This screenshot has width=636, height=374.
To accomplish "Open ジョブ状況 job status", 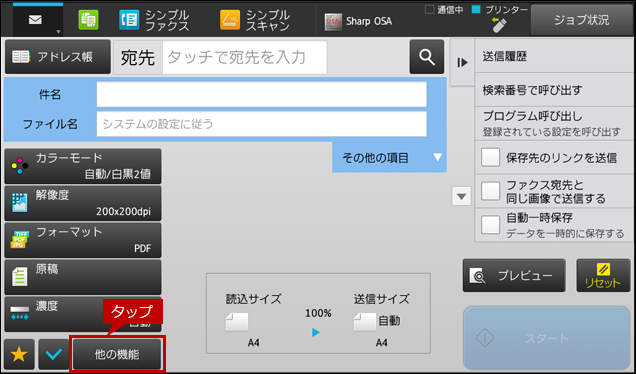I will tap(581, 20).
